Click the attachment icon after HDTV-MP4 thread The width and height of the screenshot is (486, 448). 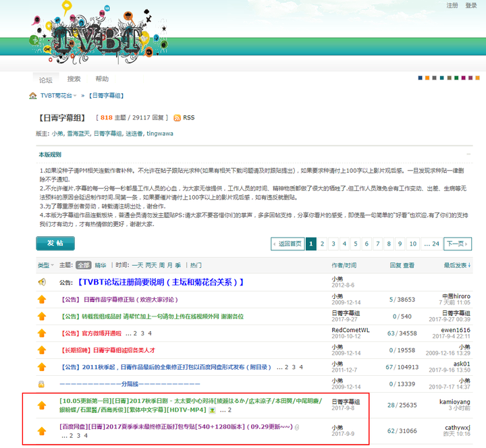212,410
